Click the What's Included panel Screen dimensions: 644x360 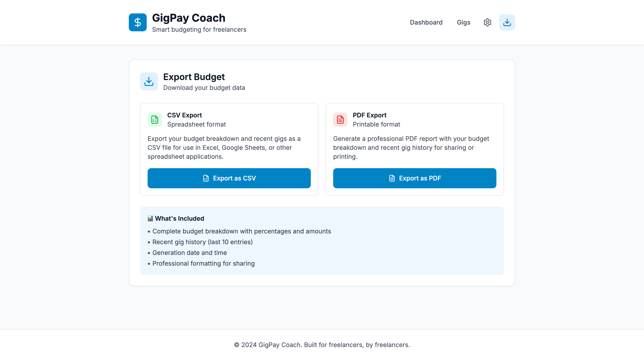322,241
